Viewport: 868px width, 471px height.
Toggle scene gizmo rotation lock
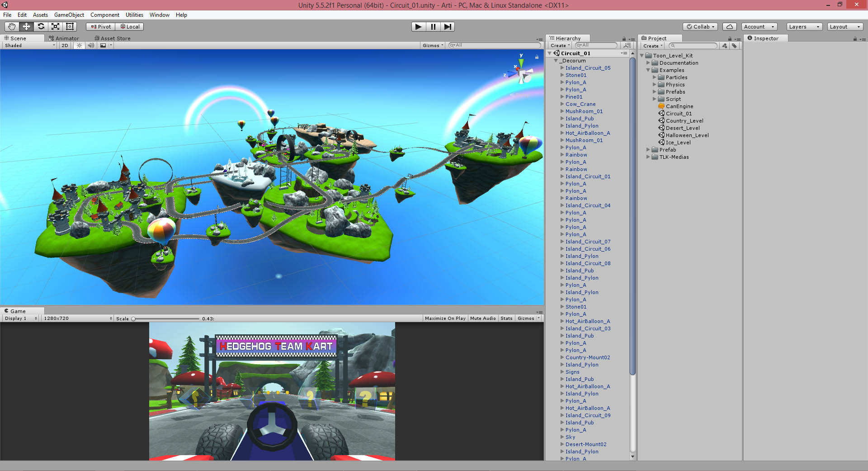(537, 57)
